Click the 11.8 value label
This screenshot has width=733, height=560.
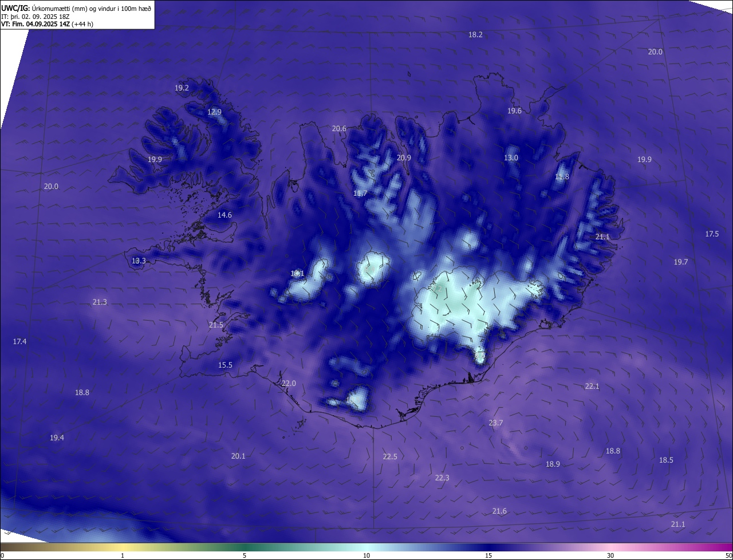[x=562, y=176]
